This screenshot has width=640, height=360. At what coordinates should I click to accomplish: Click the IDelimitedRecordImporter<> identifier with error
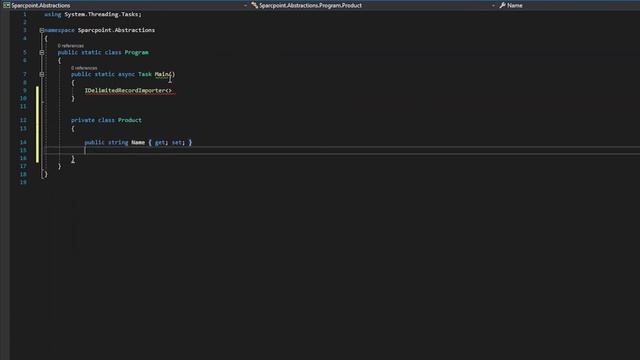pyautogui.click(x=128, y=90)
